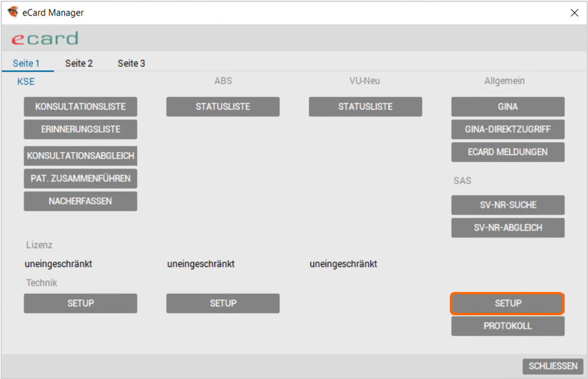Open the Erinnerungsliste

click(x=80, y=129)
